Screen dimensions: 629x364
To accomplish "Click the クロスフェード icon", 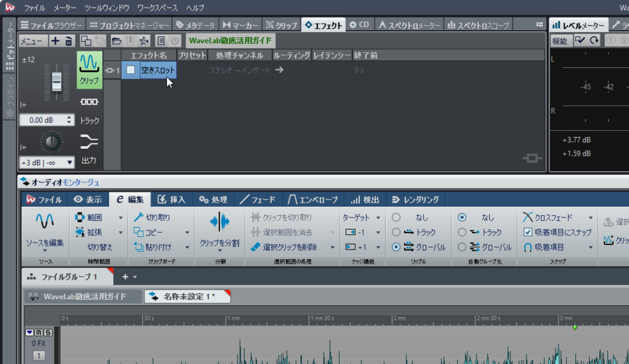I will click(x=528, y=217).
